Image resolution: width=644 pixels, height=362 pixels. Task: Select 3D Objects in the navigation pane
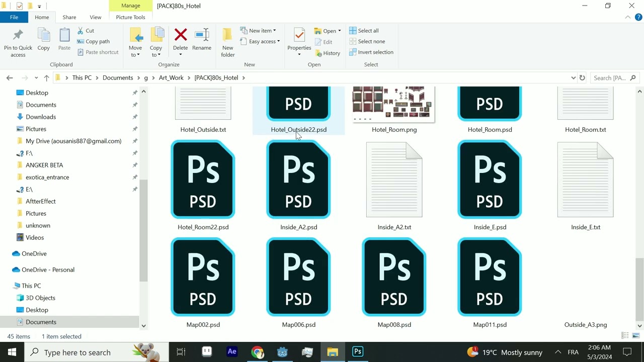40,298
